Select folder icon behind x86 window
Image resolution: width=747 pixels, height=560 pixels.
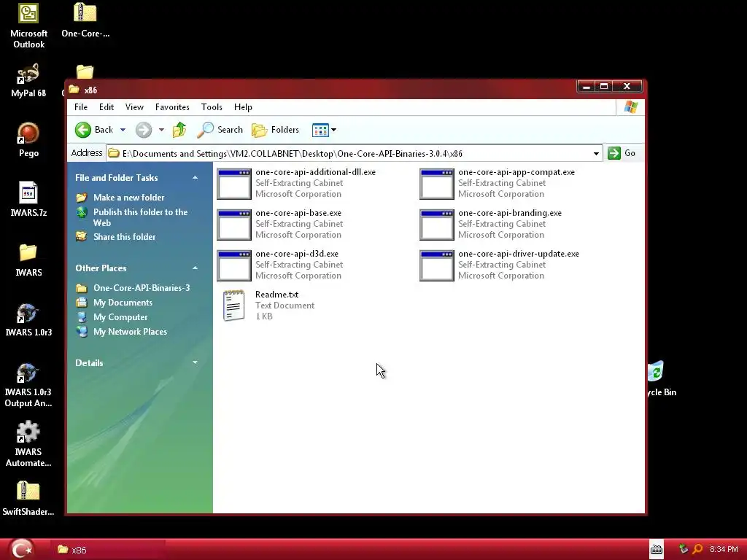pyautogui.click(x=85, y=71)
